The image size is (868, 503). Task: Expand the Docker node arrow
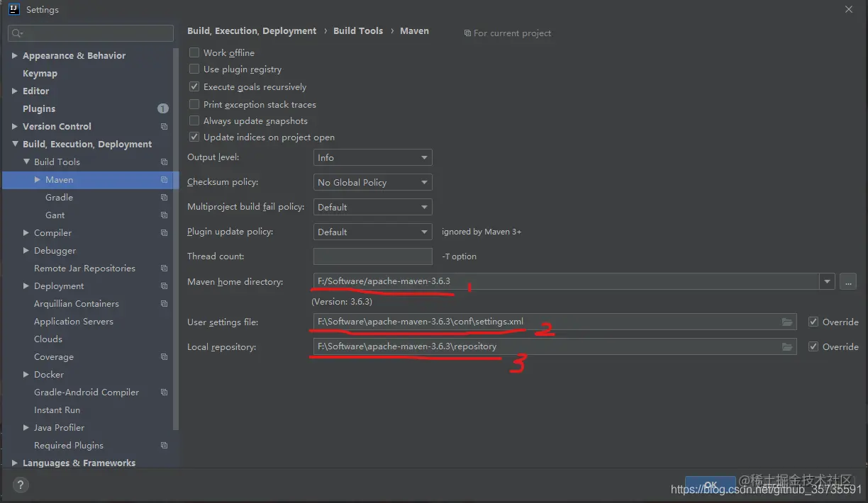click(x=26, y=375)
